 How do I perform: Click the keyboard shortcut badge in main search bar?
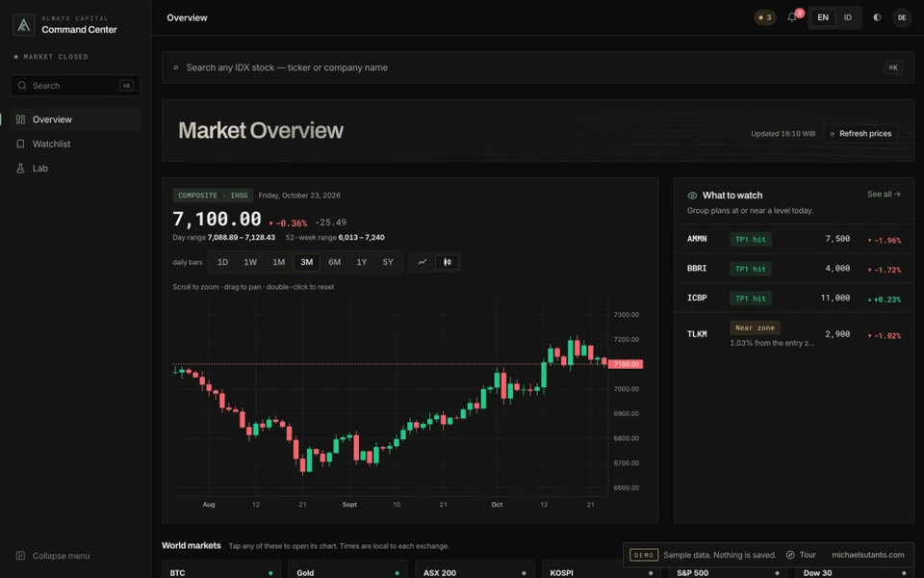tap(893, 67)
